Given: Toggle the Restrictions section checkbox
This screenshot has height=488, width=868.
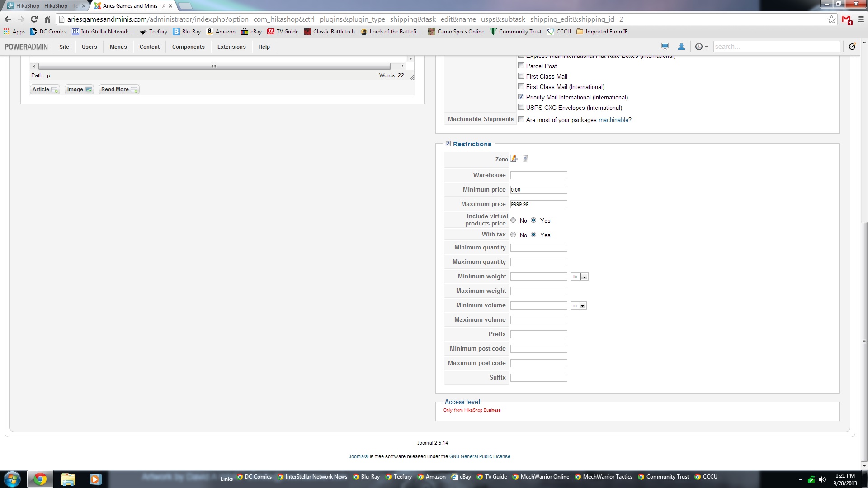Looking at the screenshot, I should (x=448, y=144).
